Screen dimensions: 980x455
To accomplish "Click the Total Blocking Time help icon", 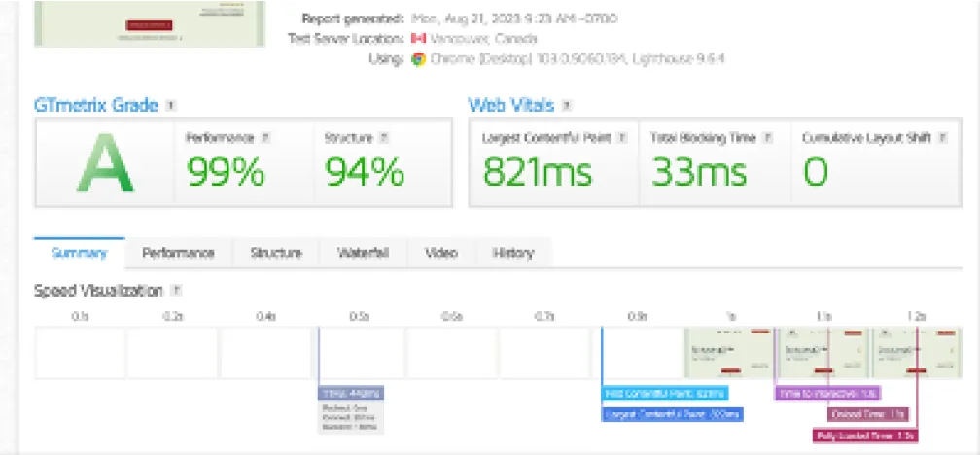I will pos(766,138).
